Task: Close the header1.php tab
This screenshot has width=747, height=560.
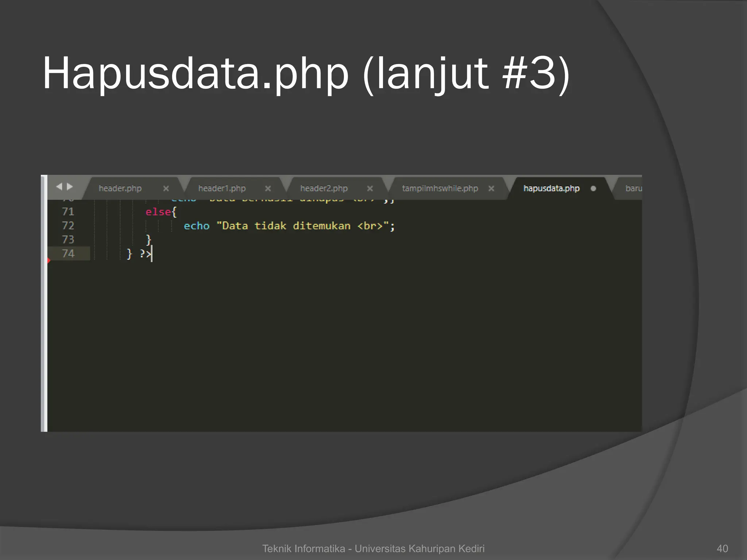Action: 268,188
